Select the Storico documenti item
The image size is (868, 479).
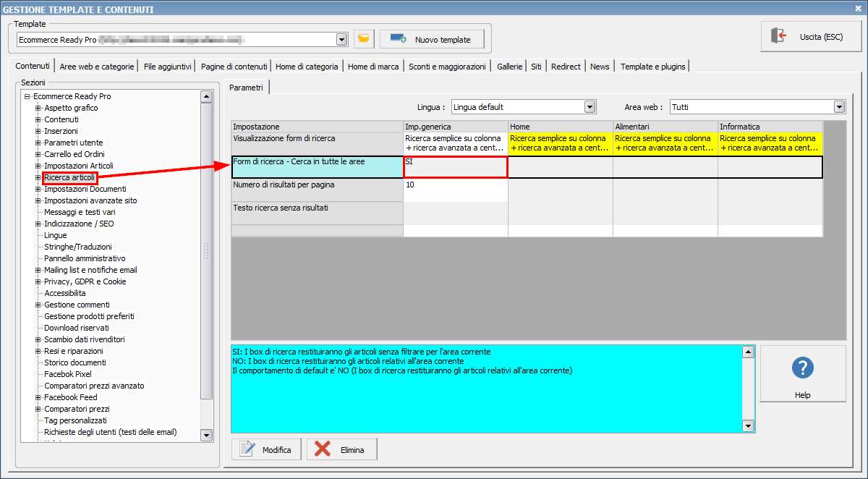75,363
